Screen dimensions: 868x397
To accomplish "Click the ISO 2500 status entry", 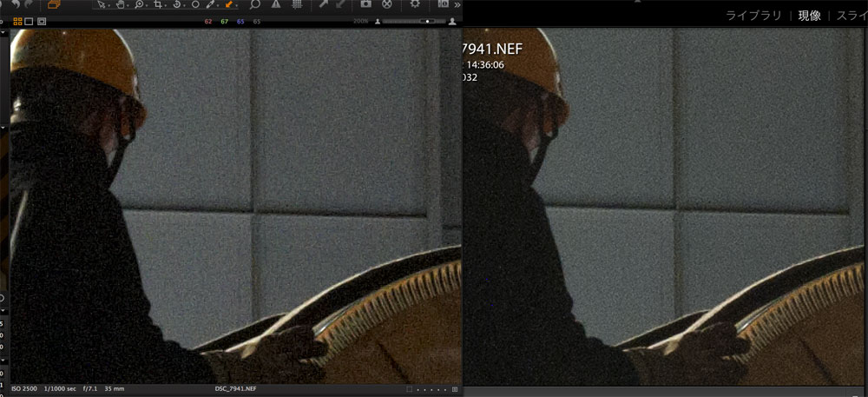I will pyautogui.click(x=24, y=389).
